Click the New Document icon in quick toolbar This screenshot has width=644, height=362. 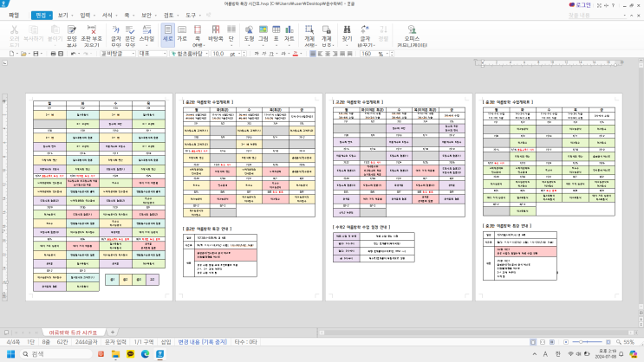(x=11, y=54)
